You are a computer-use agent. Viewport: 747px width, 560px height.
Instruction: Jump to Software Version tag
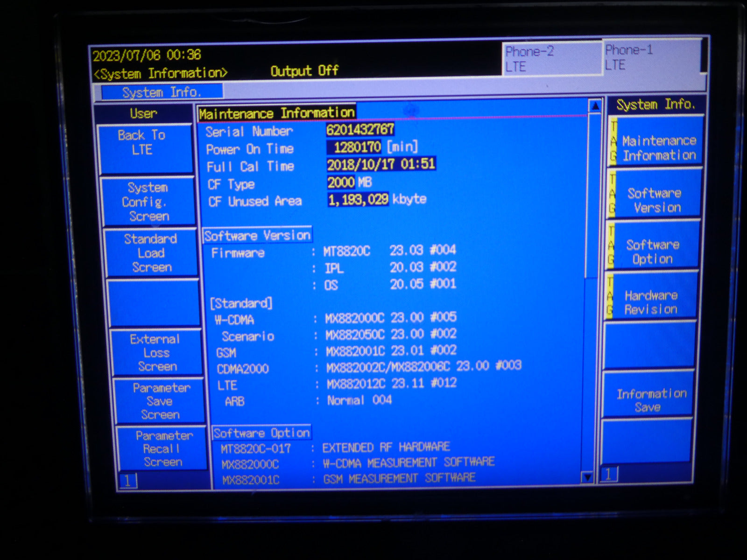pyautogui.click(x=654, y=194)
